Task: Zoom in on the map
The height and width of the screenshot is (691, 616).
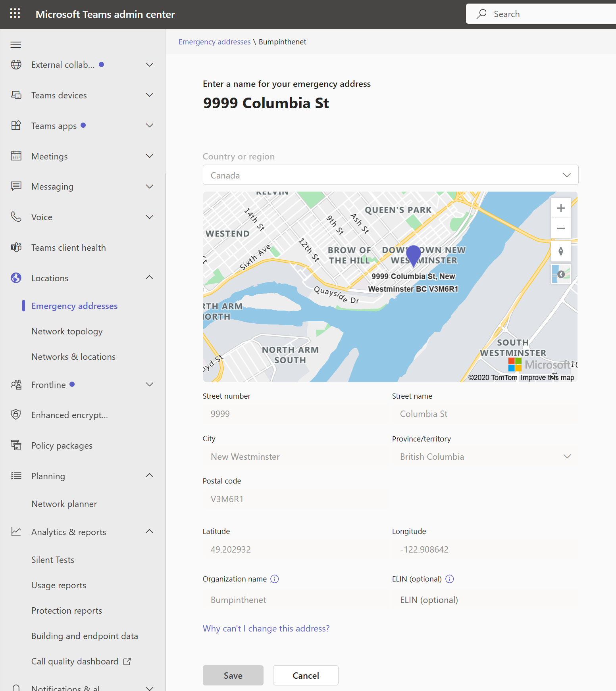Action: pyautogui.click(x=561, y=208)
